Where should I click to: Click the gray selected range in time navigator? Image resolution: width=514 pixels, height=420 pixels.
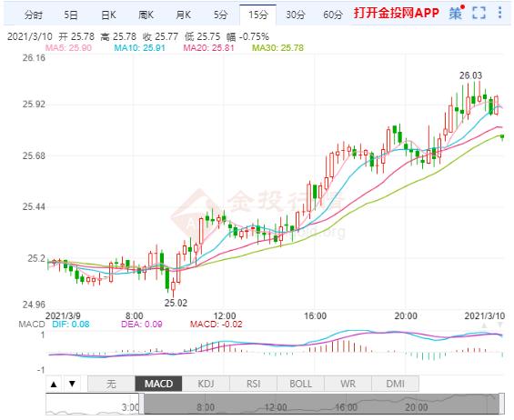tap(321, 404)
